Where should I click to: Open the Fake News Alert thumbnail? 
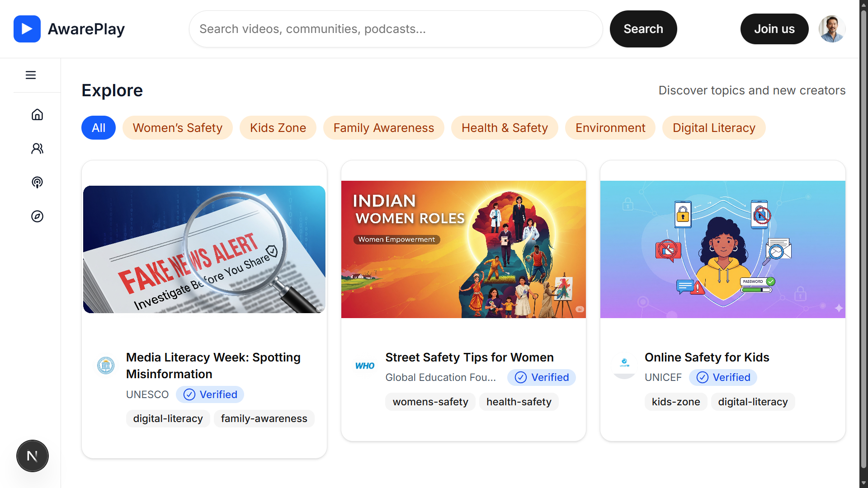pos(204,249)
